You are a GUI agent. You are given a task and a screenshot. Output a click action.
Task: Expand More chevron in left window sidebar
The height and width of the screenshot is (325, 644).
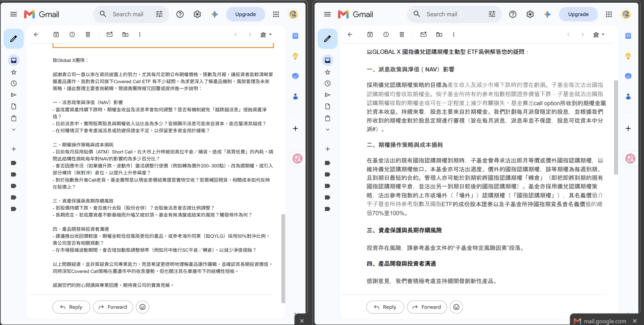click(x=14, y=129)
